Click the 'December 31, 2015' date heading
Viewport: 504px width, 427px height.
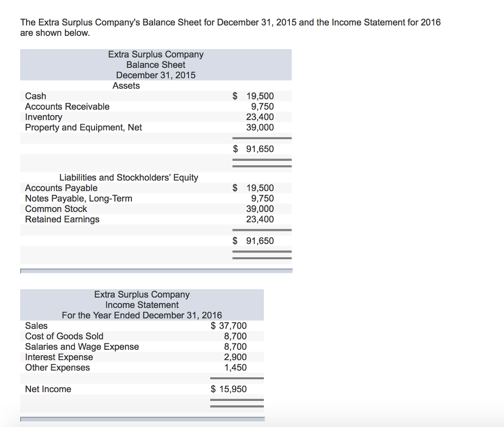(156, 75)
